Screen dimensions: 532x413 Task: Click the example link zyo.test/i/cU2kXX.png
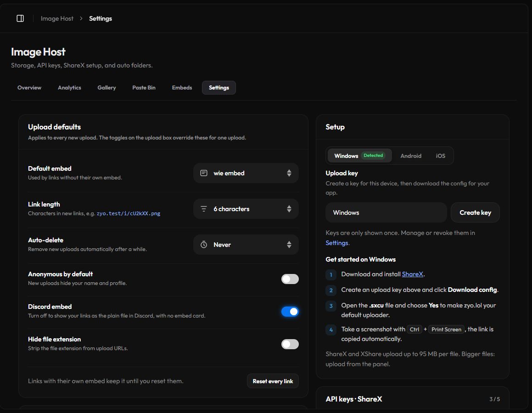click(x=128, y=213)
